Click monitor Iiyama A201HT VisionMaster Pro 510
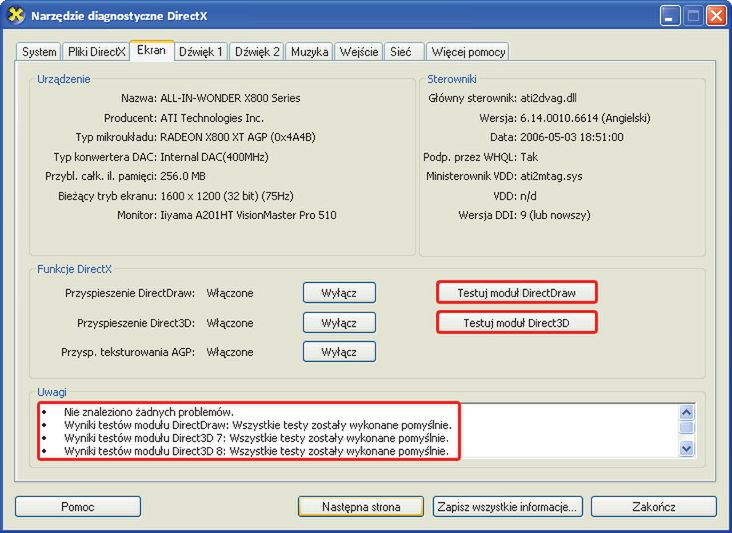732x533 pixels. click(248, 215)
